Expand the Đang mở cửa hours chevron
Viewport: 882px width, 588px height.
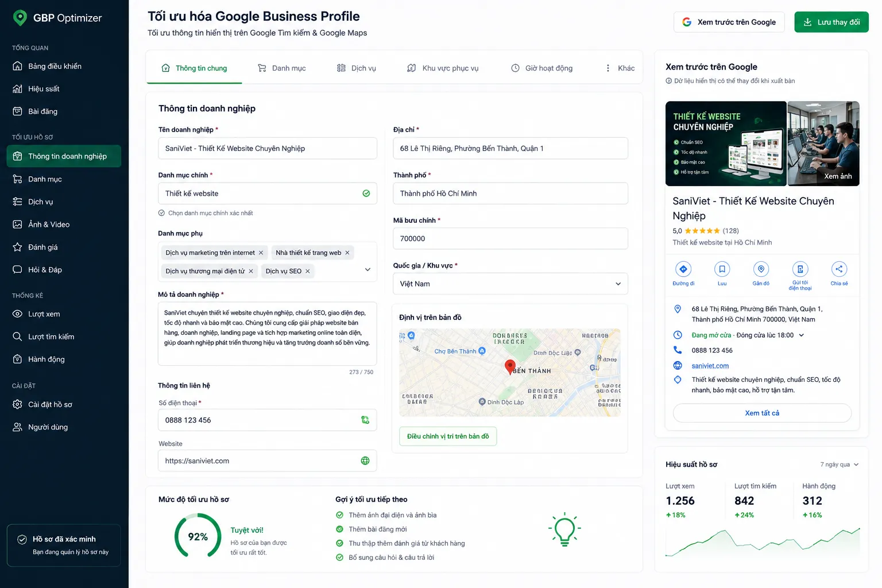coord(802,335)
